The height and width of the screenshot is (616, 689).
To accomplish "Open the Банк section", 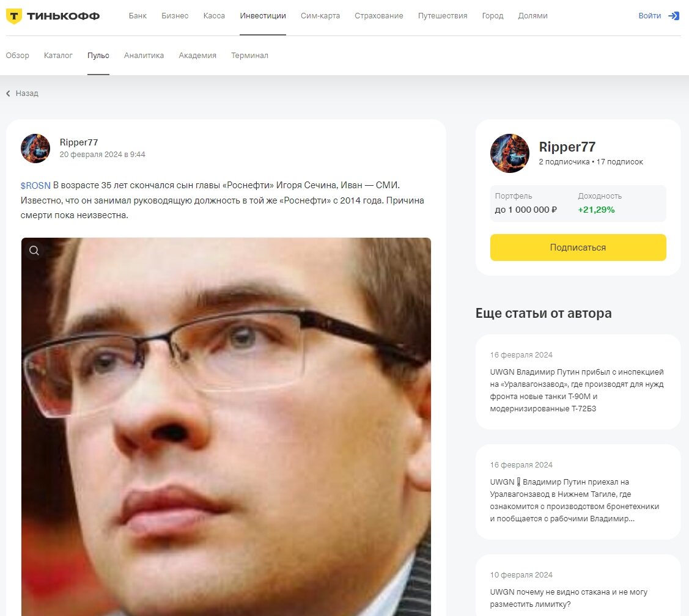I will 138,16.
